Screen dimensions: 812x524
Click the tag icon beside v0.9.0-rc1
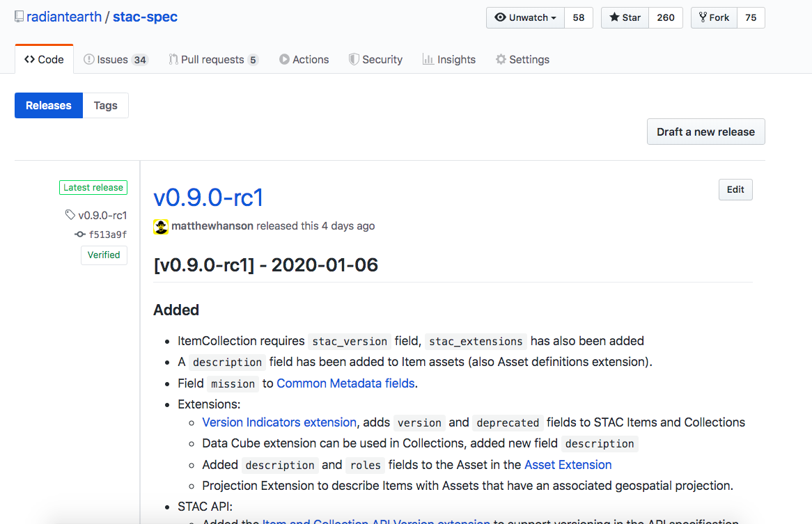click(70, 214)
